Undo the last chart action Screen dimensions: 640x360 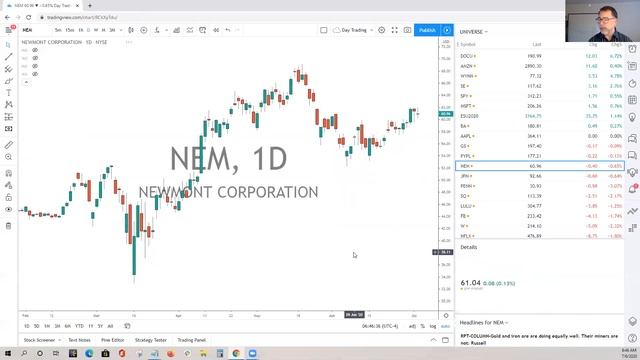[x=228, y=30]
